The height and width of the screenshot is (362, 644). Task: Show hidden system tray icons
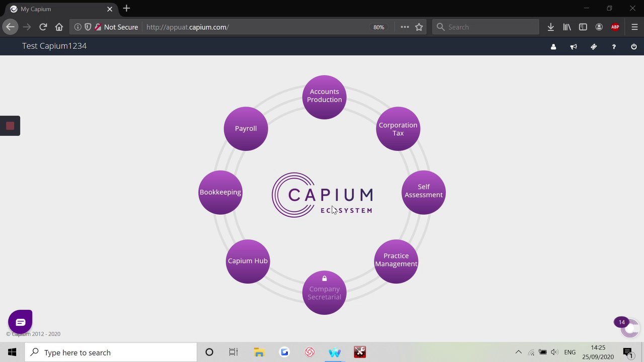click(519, 352)
